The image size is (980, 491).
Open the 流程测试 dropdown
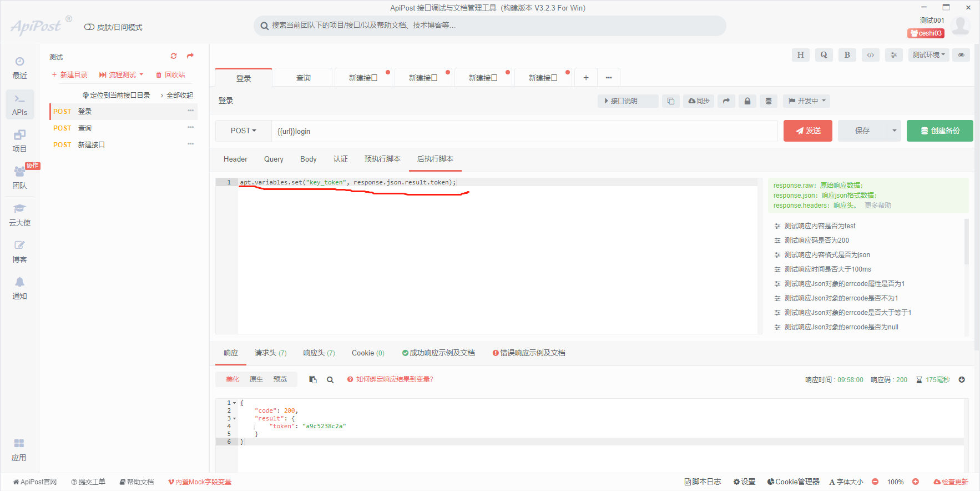pos(121,75)
